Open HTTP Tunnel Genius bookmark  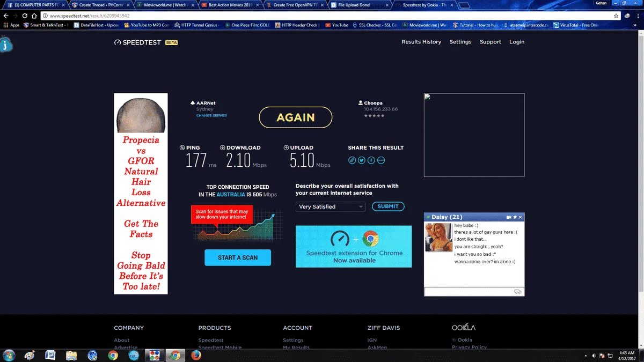pyautogui.click(x=197, y=25)
